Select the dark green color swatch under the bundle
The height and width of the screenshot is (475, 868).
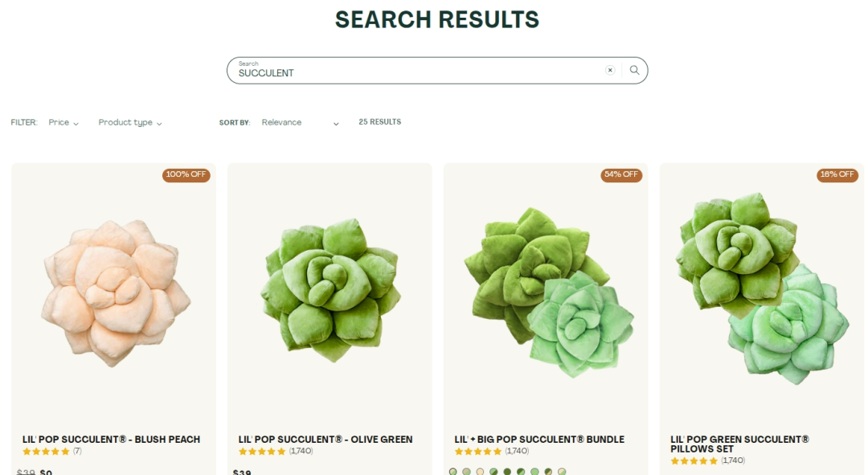pyautogui.click(x=507, y=470)
